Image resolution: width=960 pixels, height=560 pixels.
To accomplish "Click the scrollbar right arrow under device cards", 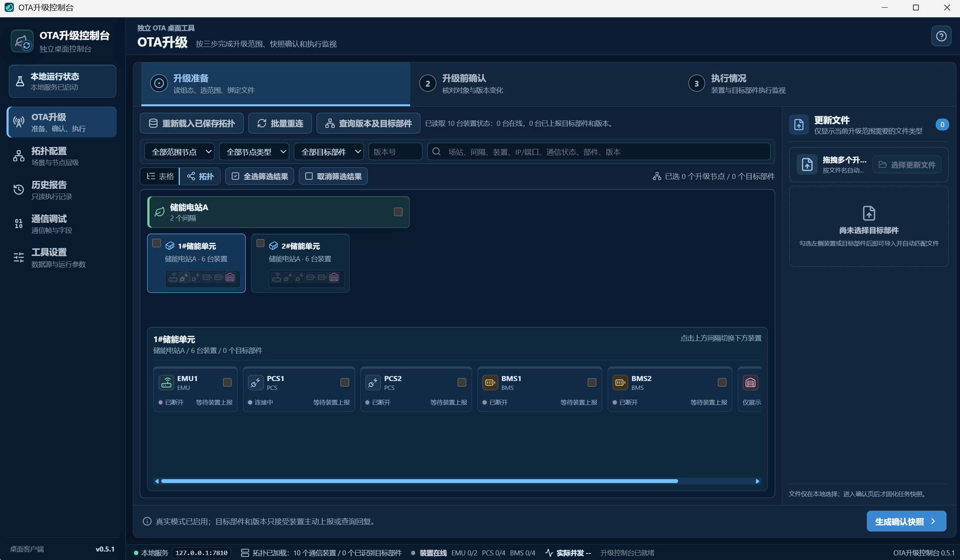I will pyautogui.click(x=757, y=481).
